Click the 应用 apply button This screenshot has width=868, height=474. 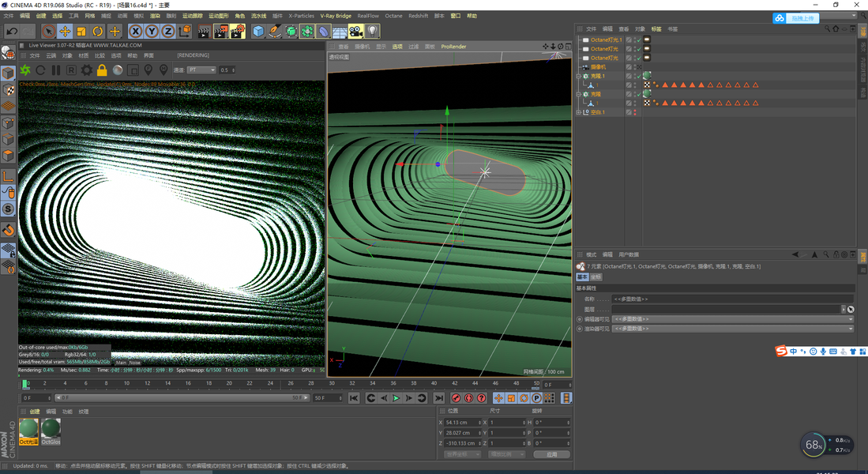pyautogui.click(x=551, y=454)
